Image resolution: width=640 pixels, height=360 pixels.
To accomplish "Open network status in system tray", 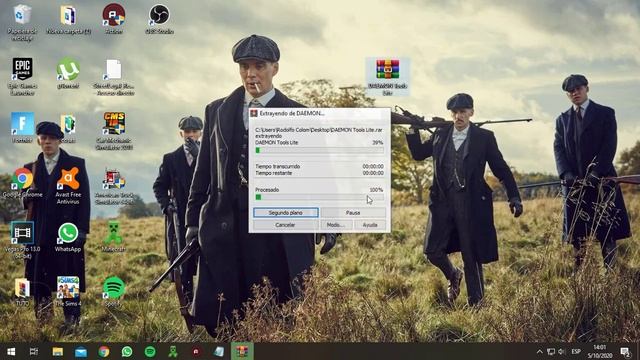I will [551, 351].
